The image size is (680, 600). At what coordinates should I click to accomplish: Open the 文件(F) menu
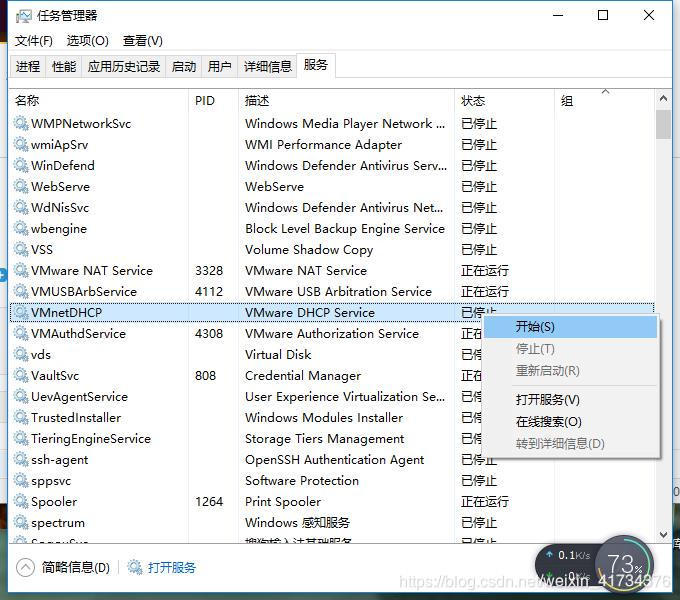coord(34,41)
